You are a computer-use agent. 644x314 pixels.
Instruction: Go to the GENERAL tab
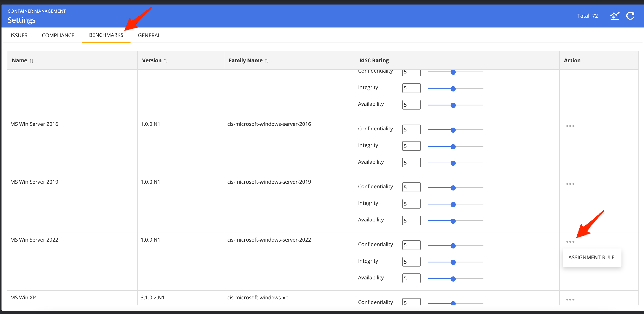click(x=149, y=35)
